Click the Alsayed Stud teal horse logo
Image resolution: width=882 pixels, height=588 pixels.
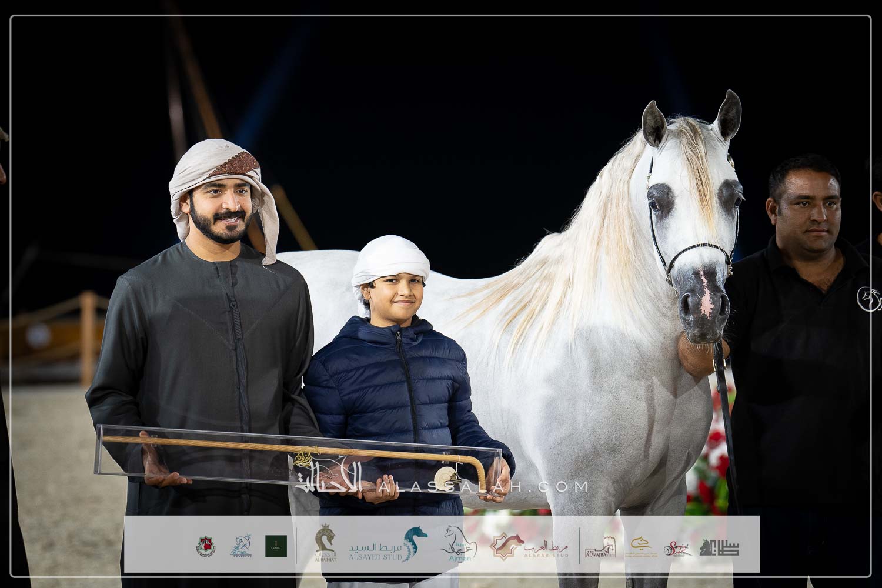415,543
